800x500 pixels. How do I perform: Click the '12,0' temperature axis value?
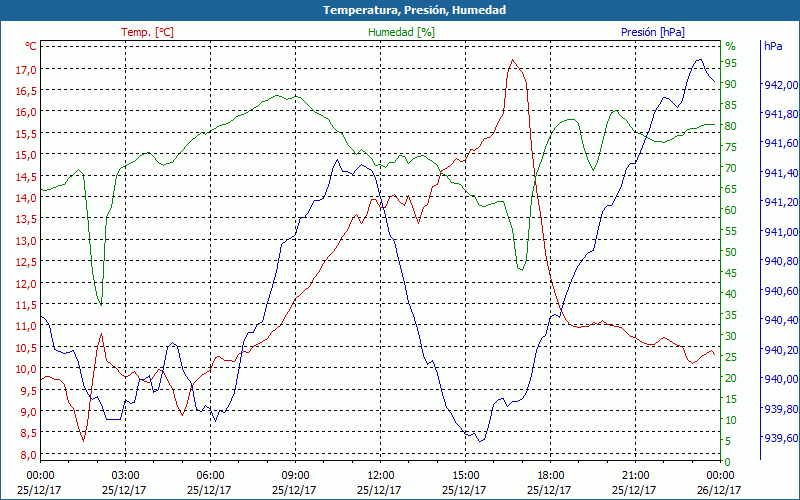27,284
